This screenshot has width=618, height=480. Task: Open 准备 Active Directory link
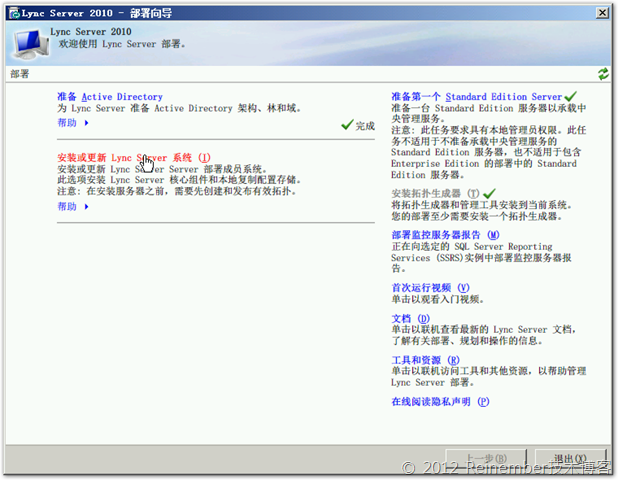point(110,97)
